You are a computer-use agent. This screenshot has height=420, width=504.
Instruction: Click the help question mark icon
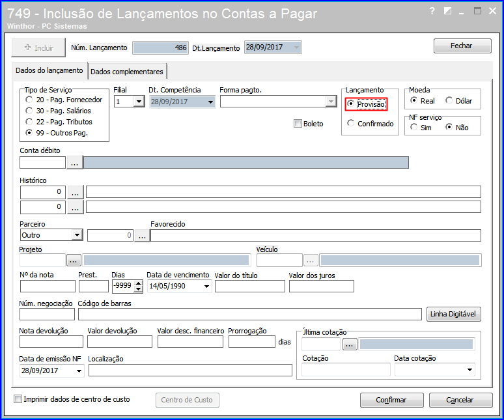(x=432, y=11)
